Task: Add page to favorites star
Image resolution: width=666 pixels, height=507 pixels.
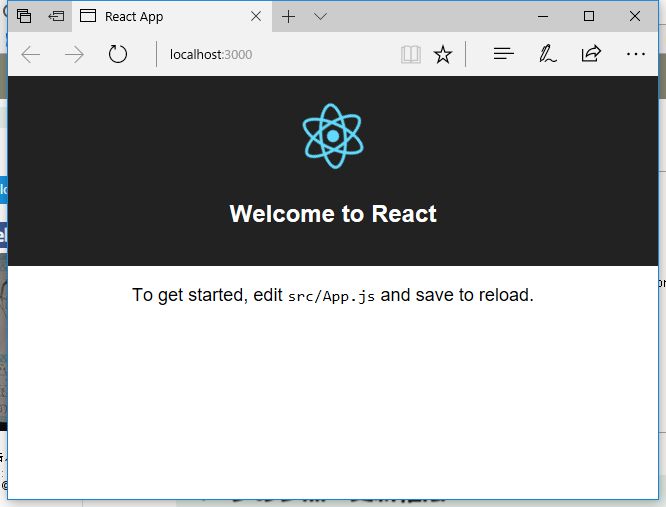Action: [443, 54]
